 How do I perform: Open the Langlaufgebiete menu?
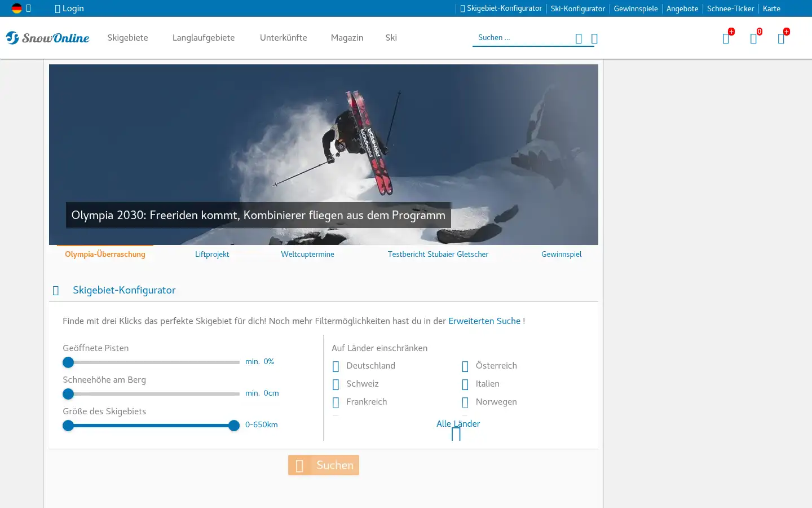pos(204,38)
